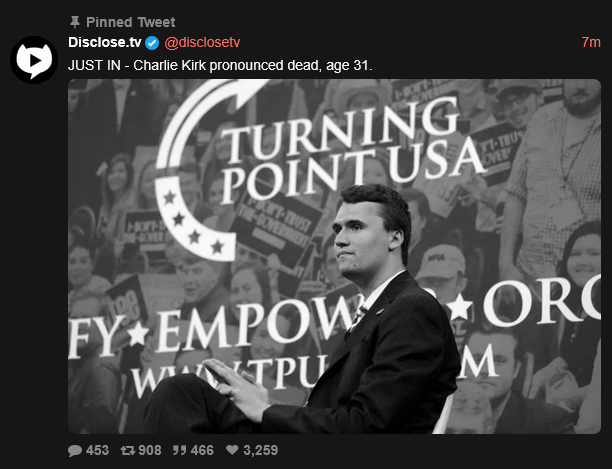Open the Disclose.tv display name link

[x=105, y=42]
